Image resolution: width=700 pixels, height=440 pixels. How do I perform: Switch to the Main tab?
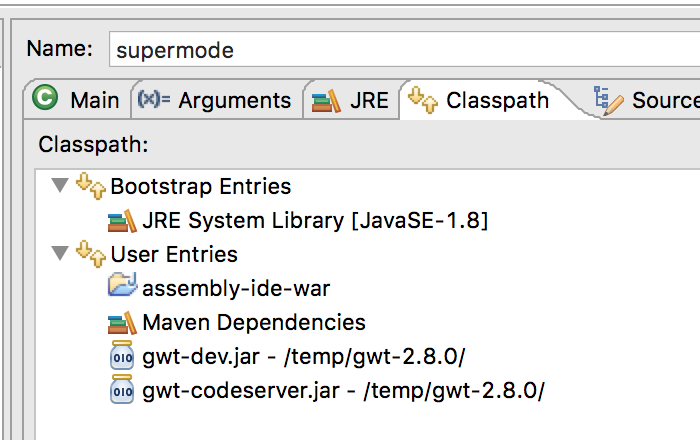(x=78, y=100)
